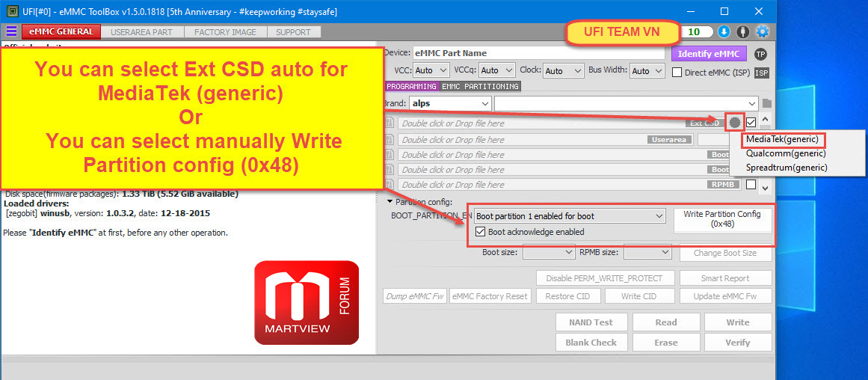Open the Smart Report
Screen dimensions: 868x380
[724, 278]
